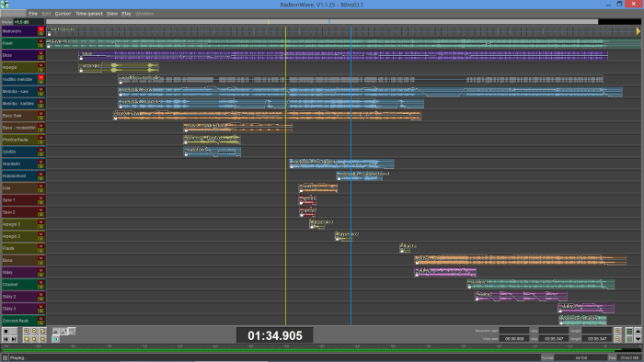644x362 pixels.
Task: Mute the Metronóm track
Action: [x=40, y=29]
